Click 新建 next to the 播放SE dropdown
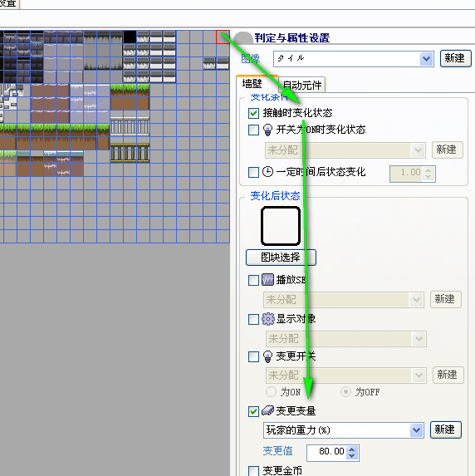The height and width of the screenshot is (476, 475). point(446,299)
